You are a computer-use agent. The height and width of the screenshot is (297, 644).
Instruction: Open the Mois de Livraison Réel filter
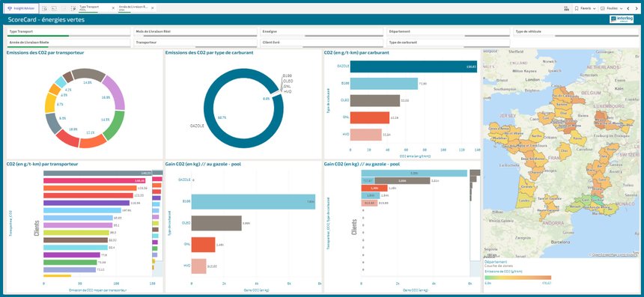click(x=195, y=32)
